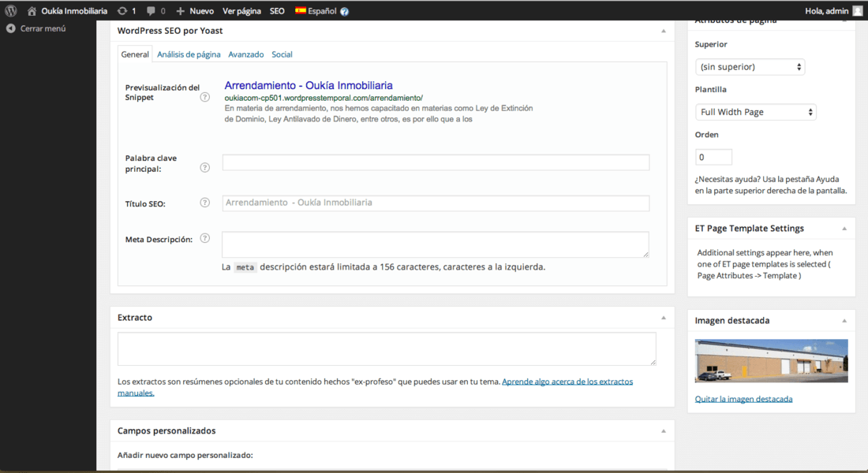Open the WordPress logo menu
The height and width of the screenshot is (473, 868).
click(x=10, y=11)
